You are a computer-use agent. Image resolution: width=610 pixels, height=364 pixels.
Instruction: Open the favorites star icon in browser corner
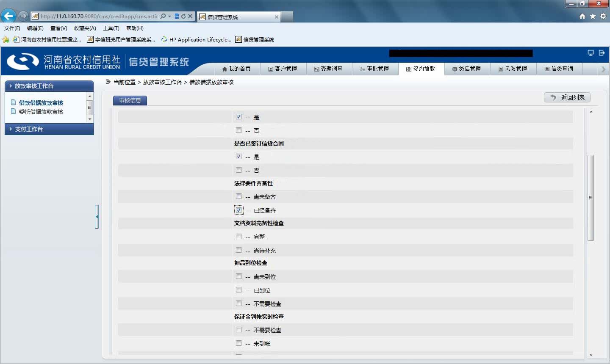(x=593, y=16)
